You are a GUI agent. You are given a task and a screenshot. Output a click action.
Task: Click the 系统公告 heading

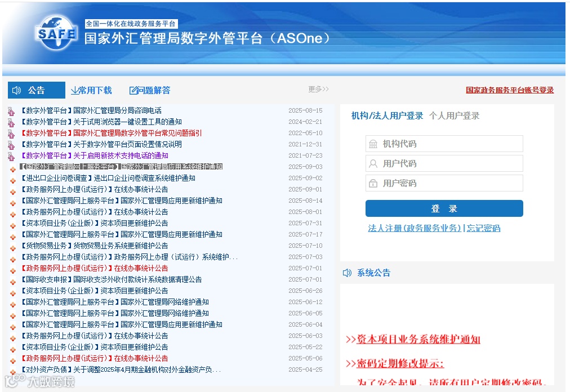click(373, 273)
